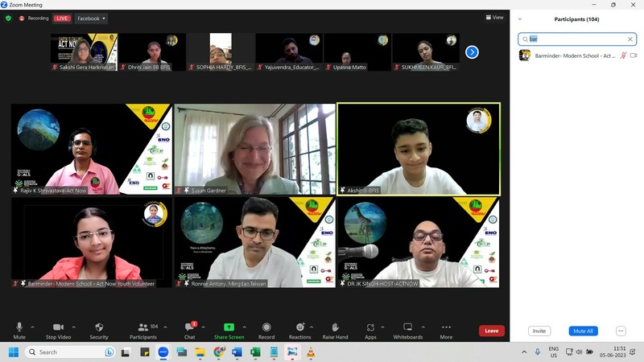644x362 pixels.
Task: Click the green Share Screen icon
Action: point(229,328)
